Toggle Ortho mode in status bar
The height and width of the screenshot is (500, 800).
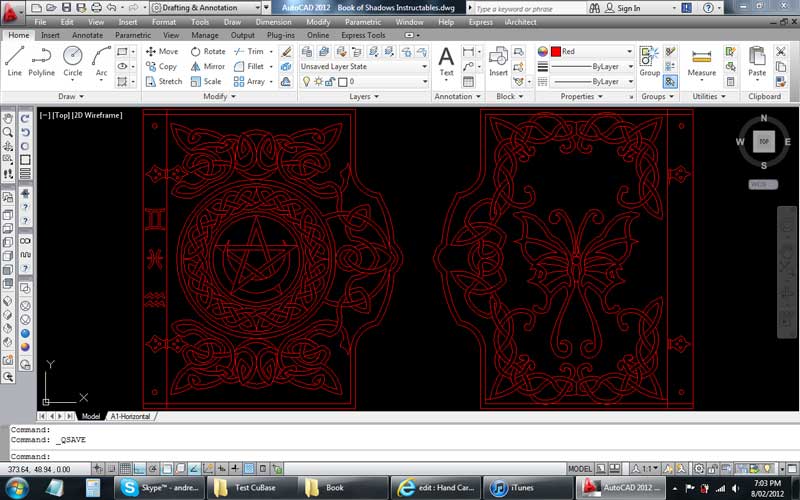pyautogui.click(x=139, y=468)
